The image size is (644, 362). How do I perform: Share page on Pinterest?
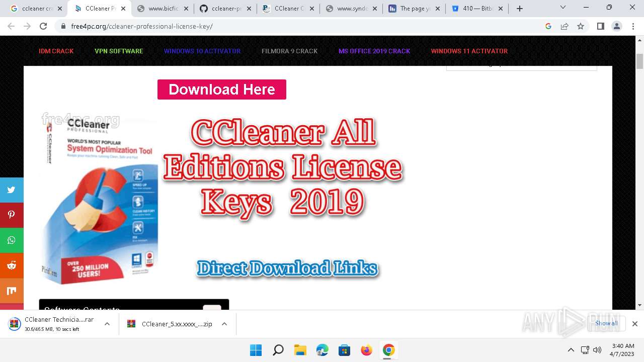point(12,215)
